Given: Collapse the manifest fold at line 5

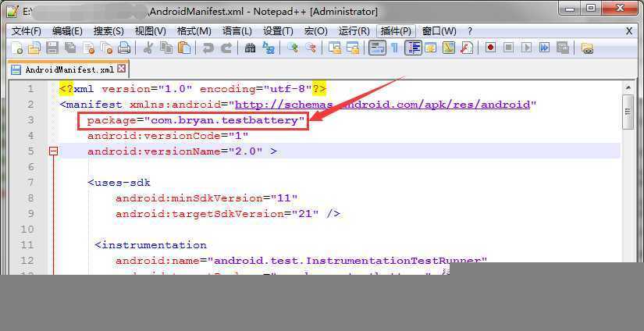Looking at the screenshot, I should point(53,151).
